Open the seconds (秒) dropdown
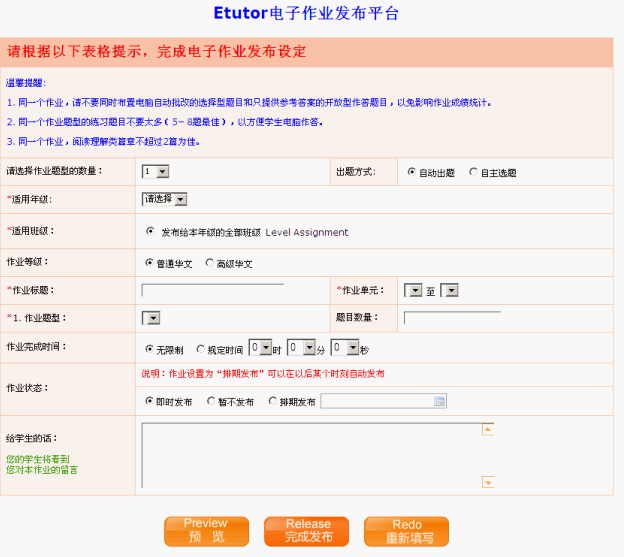This screenshot has height=557, width=624. 345,347
